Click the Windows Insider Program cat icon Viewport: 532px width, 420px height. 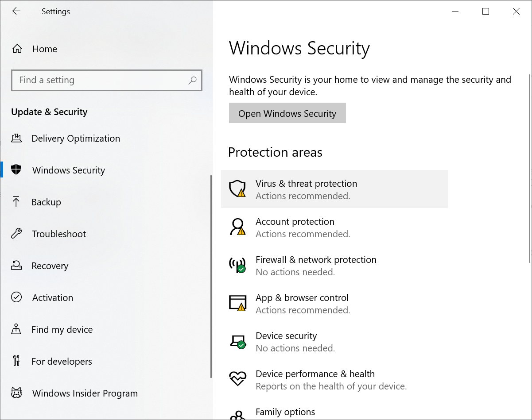(16, 393)
